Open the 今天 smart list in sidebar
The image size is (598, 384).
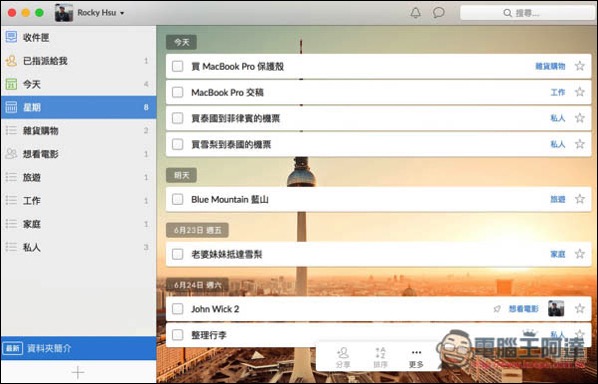[78, 84]
